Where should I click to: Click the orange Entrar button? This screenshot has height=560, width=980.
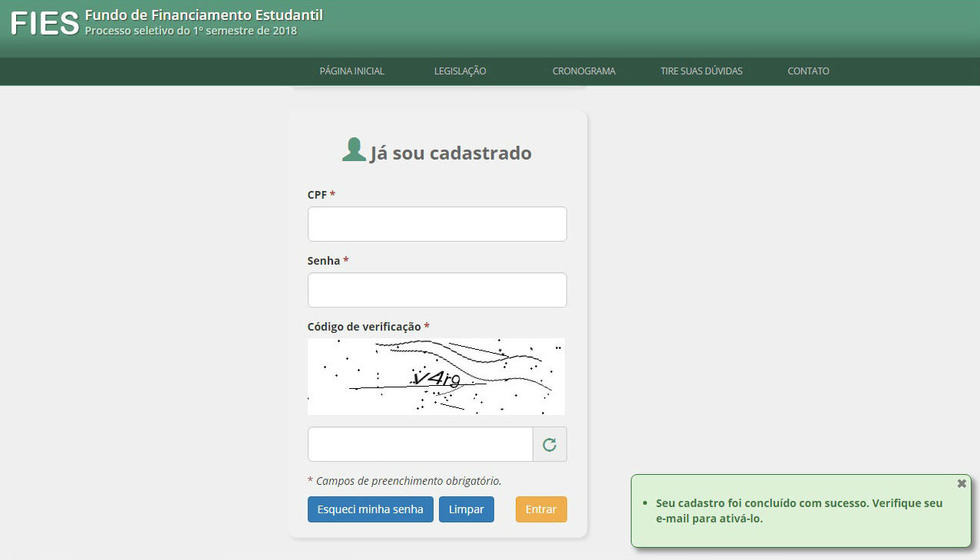[x=541, y=509]
